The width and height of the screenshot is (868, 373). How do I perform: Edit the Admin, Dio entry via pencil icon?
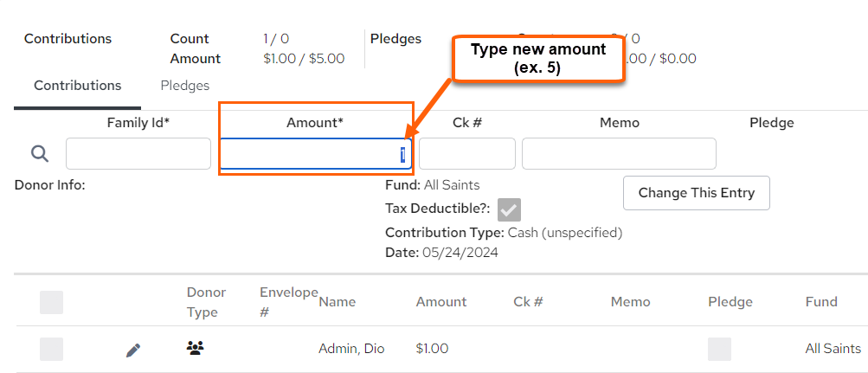click(133, 350)
